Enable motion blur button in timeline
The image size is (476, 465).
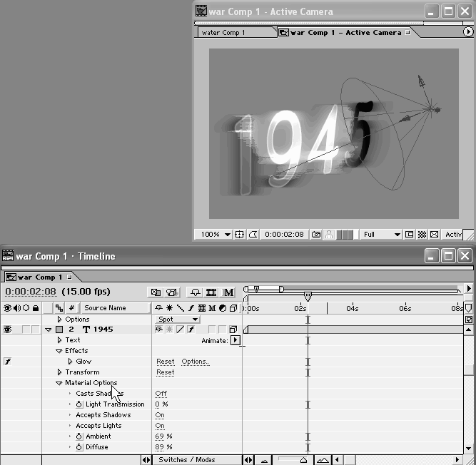pyautogui.click(x=228, y=292)
